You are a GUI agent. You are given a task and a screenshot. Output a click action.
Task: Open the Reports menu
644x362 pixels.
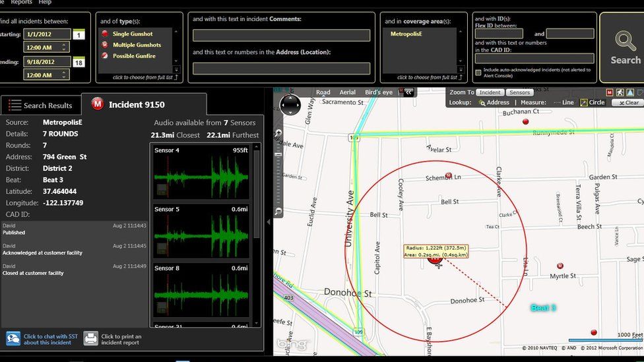pos(21,2)
